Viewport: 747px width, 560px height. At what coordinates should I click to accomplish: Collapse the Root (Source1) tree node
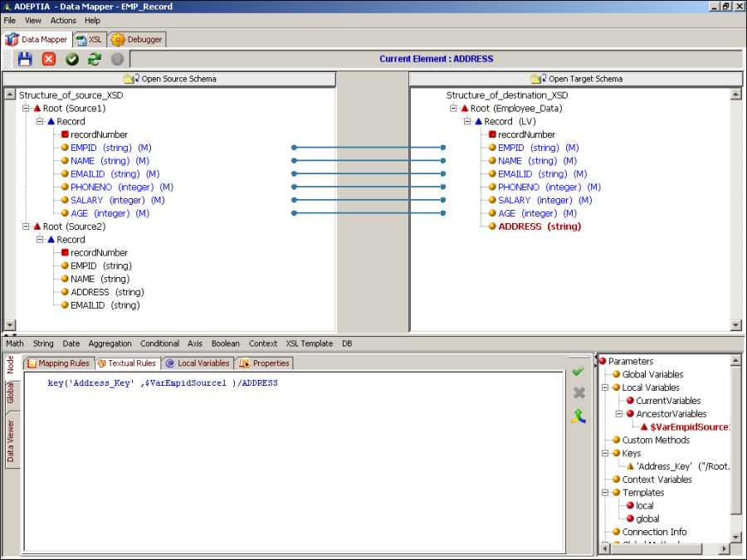click(26, 109)
